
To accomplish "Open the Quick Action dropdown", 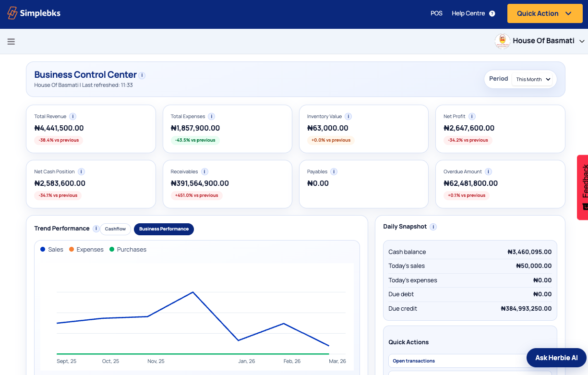I will click(x=545, y=13).
